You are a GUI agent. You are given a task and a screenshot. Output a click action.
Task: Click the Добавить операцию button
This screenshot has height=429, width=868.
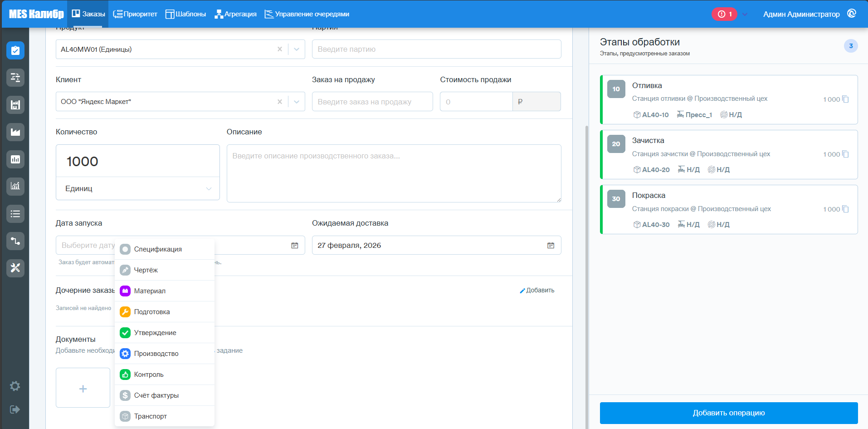[x=729, y=413]
